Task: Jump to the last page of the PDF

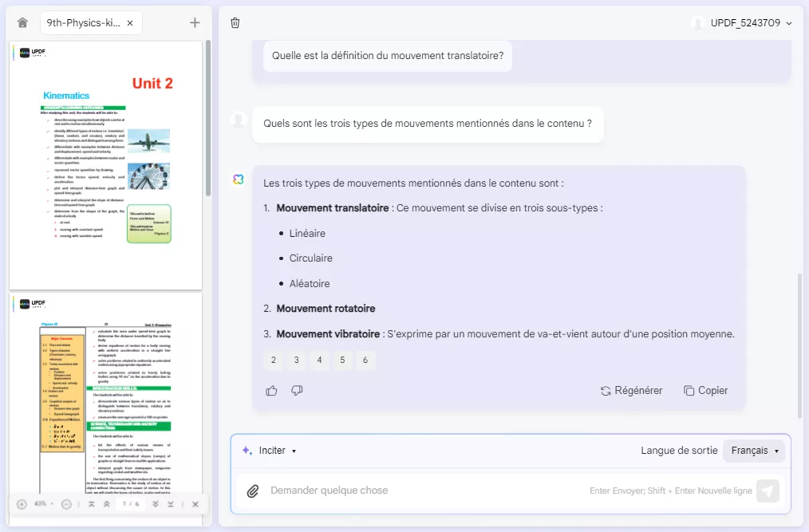Action: (x=170, y=503)
